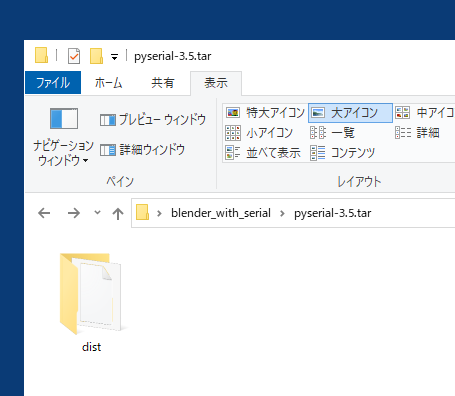The width and height of the screenshot is (455, 396).
Task: Expand chevron before blender_with_serial breadcrumb
Action: 159,213
